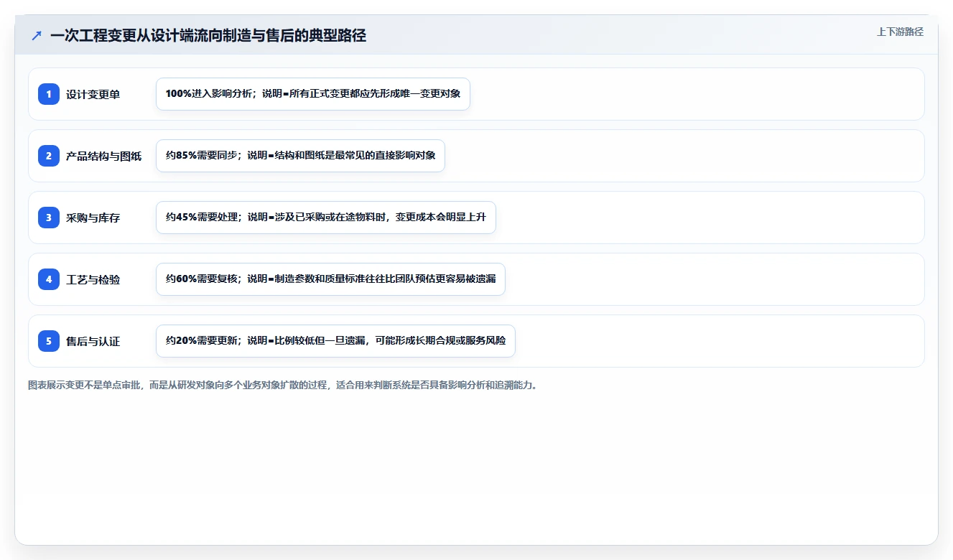Click the 产品结构与图纸 step label
This screenshot has height=560, width=953.
(x=104, y=156)
